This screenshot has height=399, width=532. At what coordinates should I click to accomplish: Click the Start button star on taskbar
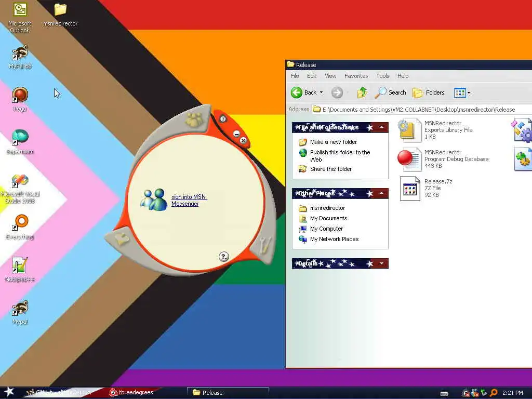[9, 392]
